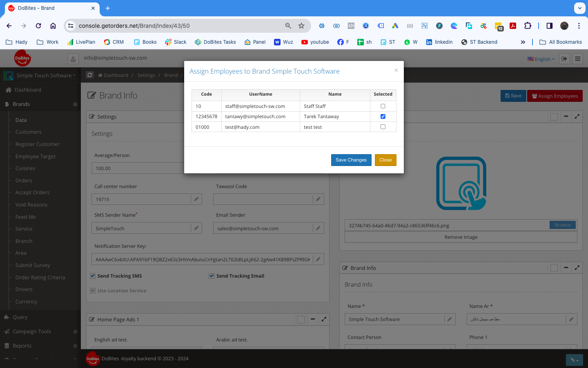Click the Chrome home button

pyautogui.click(x=53, y=26)
